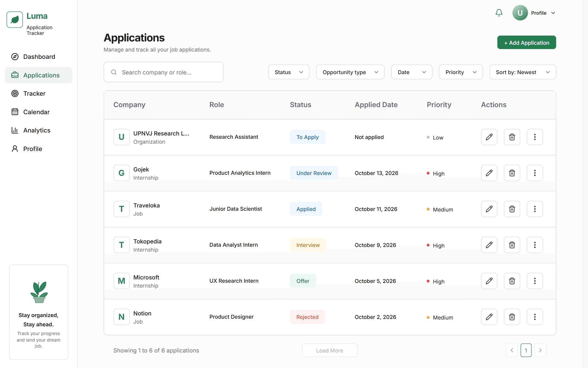Click the Load More button
This screenshot has width=588, height=368.
(330, 351)
